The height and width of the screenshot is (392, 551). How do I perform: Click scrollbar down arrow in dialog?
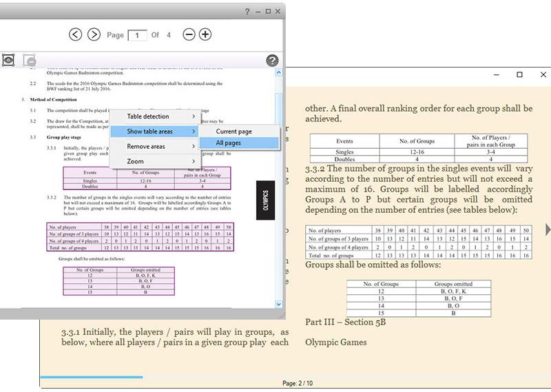coord(279,305)
